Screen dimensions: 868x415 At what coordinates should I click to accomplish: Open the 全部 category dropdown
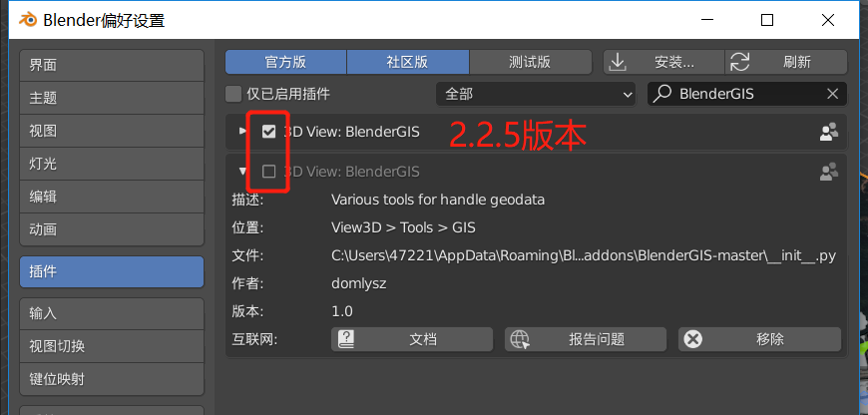[536, 94]
